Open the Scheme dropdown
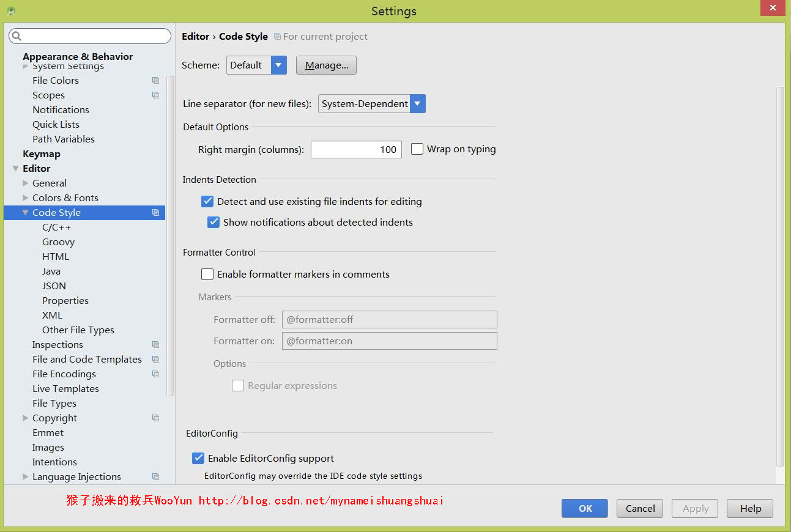The width and height of the screenshot is (791, 532). pyautogui.click(x=278, y=65)
